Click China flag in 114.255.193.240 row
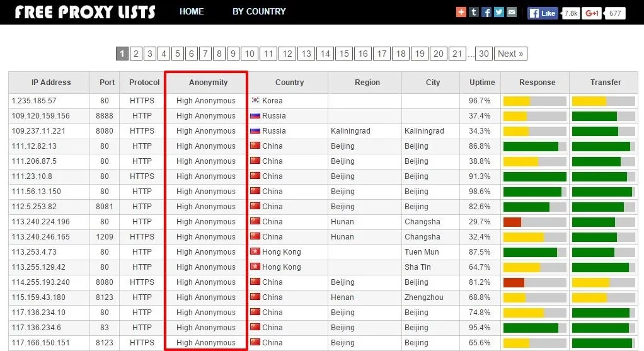This screenshot has height=351, width=644. 255,282
